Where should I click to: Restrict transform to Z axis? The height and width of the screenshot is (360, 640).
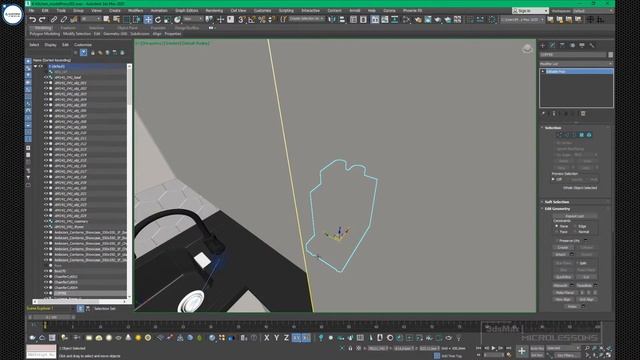pyautogui.click(x=286, y=338)
